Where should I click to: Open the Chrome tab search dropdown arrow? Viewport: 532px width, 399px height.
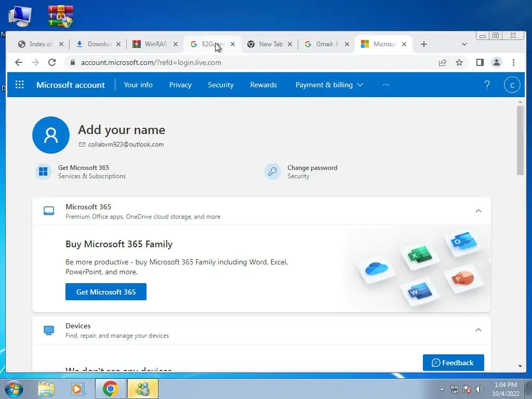464,44
